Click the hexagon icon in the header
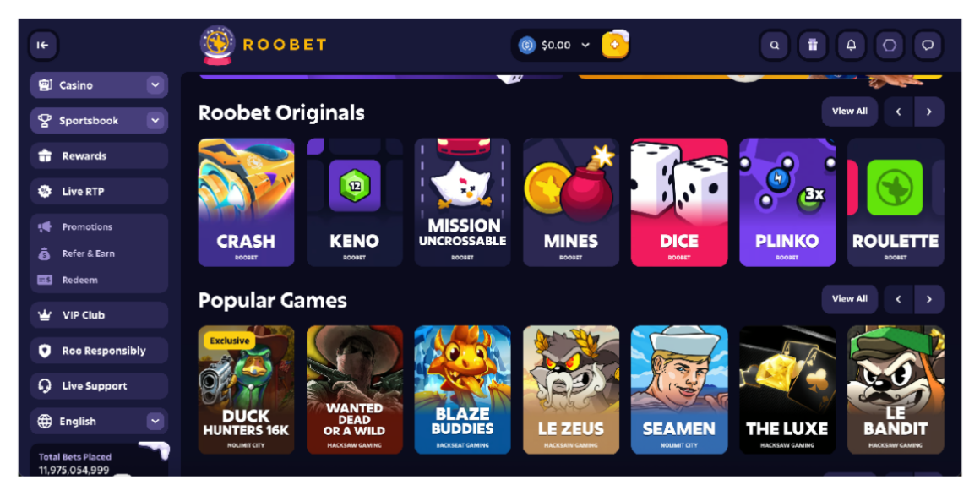Image resolution: width=980 pixels, height=496 pixels. pyautogui.click(x=890, y=45)
